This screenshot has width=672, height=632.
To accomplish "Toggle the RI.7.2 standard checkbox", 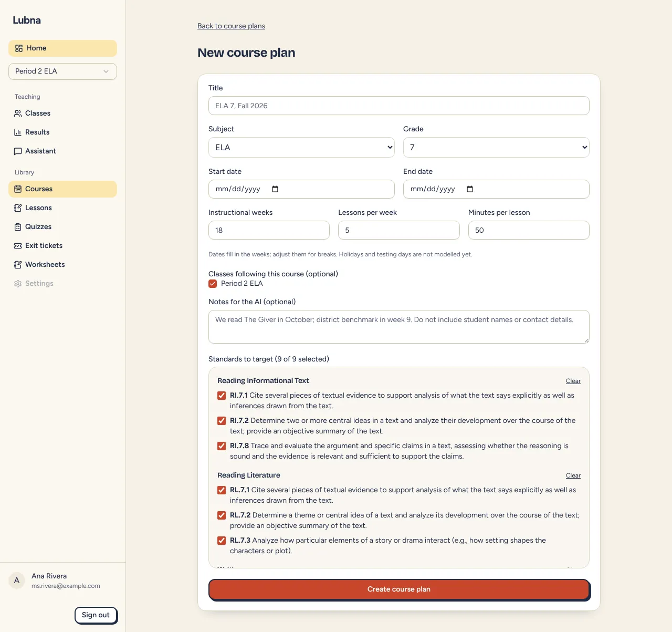I will point(222,421).
